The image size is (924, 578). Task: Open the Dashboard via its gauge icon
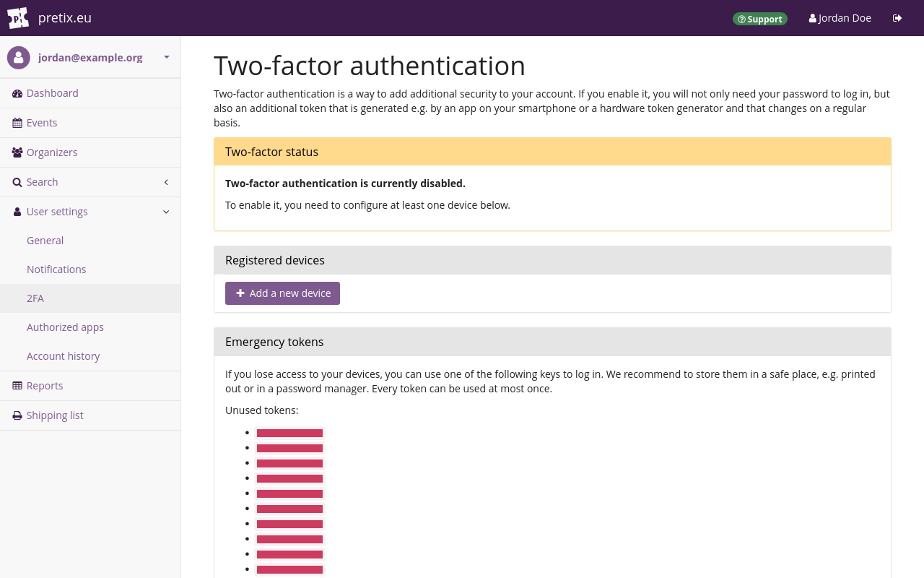[x=16, y=92]
